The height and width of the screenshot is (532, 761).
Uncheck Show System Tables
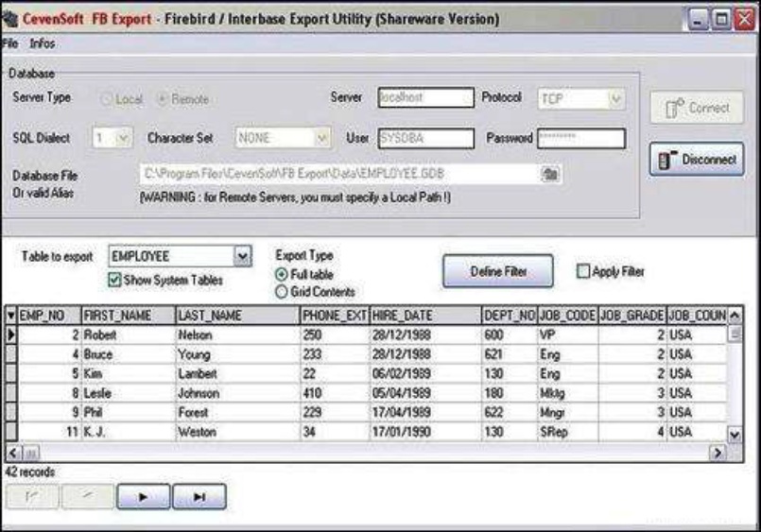(114, 280)
